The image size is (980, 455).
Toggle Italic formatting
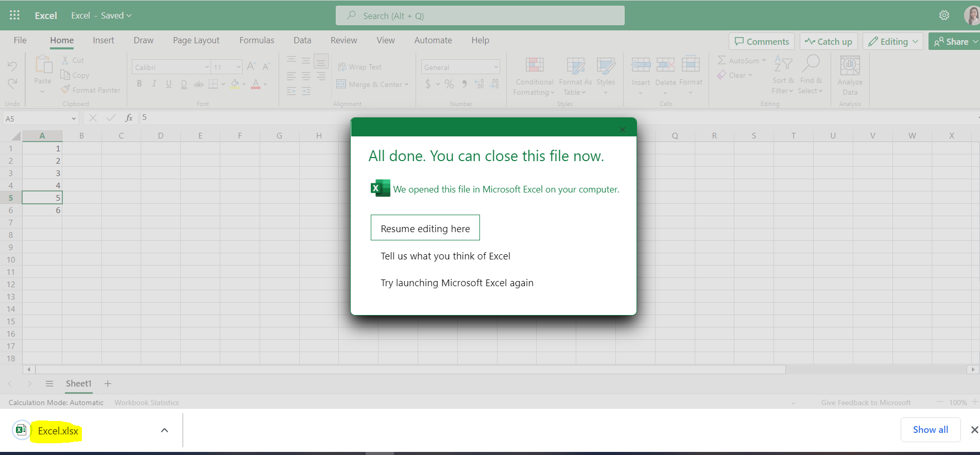click(153, 83)
